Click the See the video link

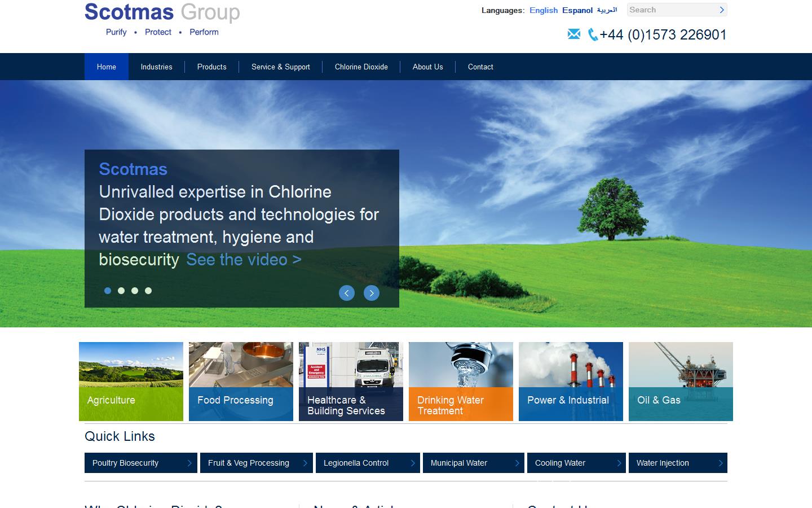click(x=243, y=260)
